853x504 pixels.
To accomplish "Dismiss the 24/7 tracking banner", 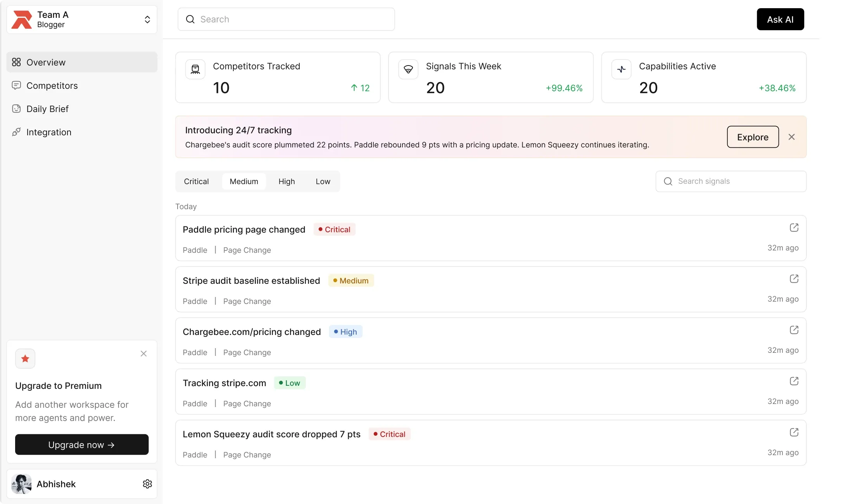I will pos(791,137).
